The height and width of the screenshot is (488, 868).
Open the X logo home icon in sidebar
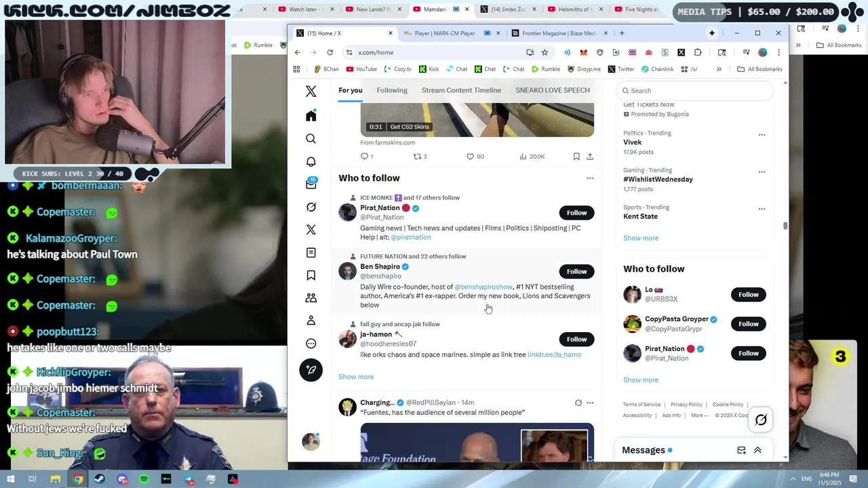point(311,91)
